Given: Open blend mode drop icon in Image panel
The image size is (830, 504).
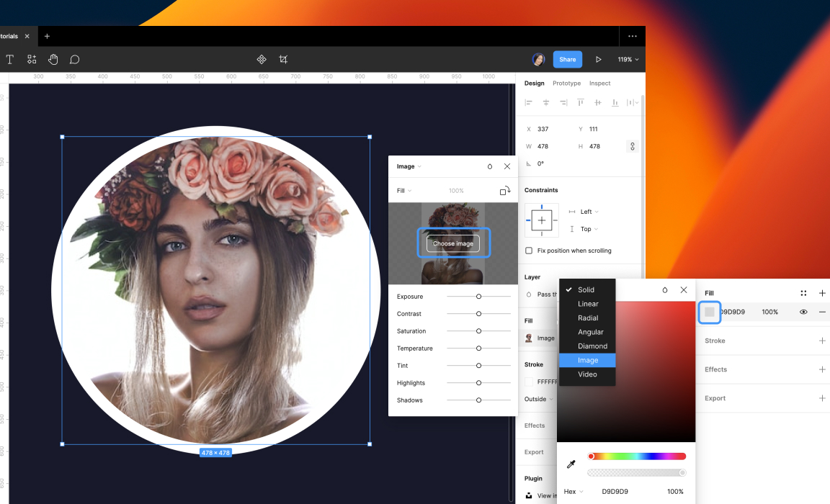Looking at the screenshot, I should [x=490, y=166].
